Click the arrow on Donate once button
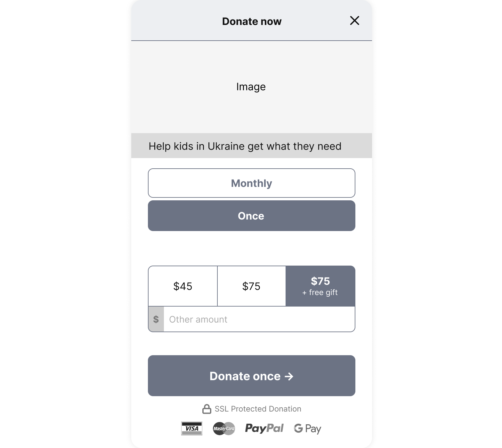The width and height of the screenshot is (502, 448). point(289,376)
